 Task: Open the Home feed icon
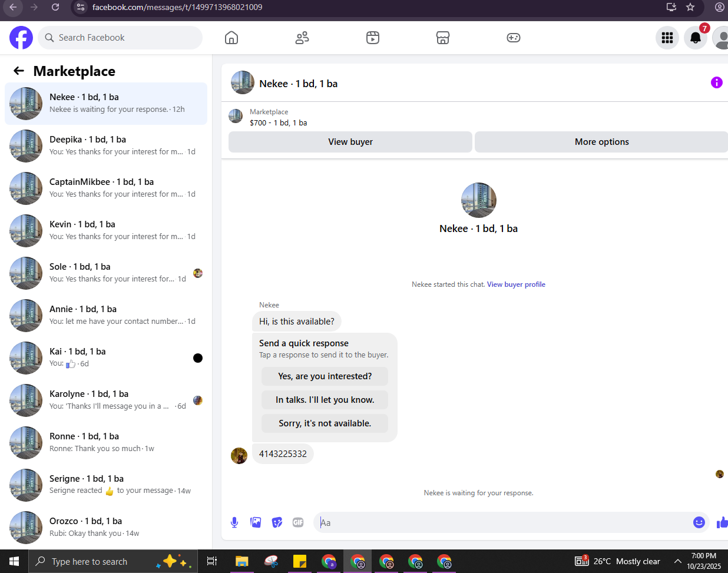point(231,38)
